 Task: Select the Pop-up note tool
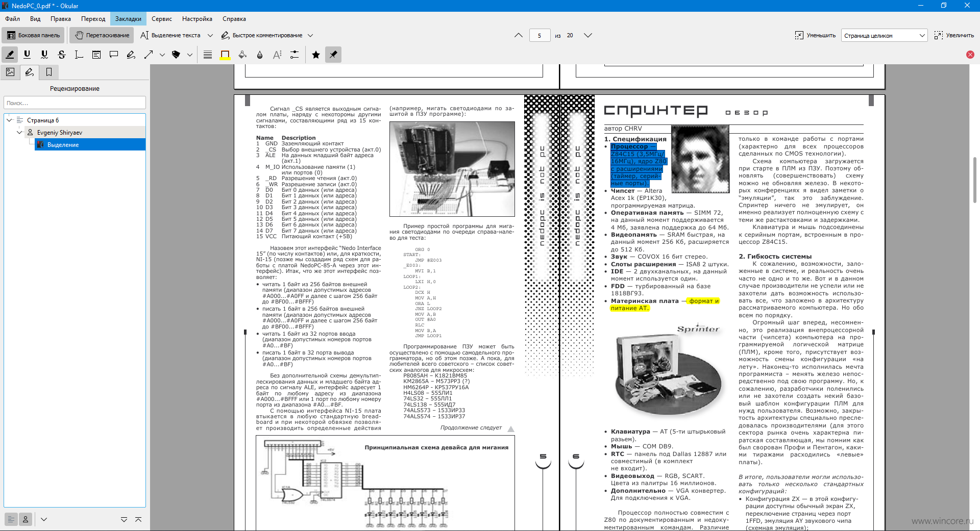coord(114,55)
